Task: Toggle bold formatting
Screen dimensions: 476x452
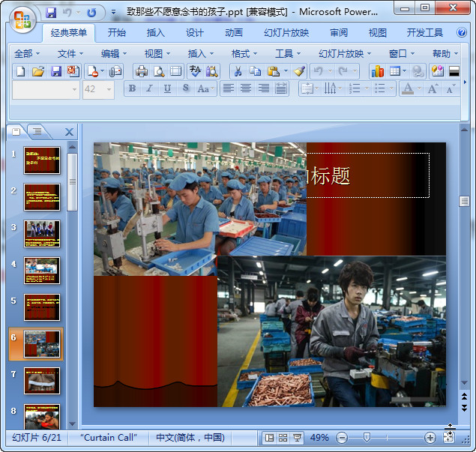Action: [x=133, y=88]
